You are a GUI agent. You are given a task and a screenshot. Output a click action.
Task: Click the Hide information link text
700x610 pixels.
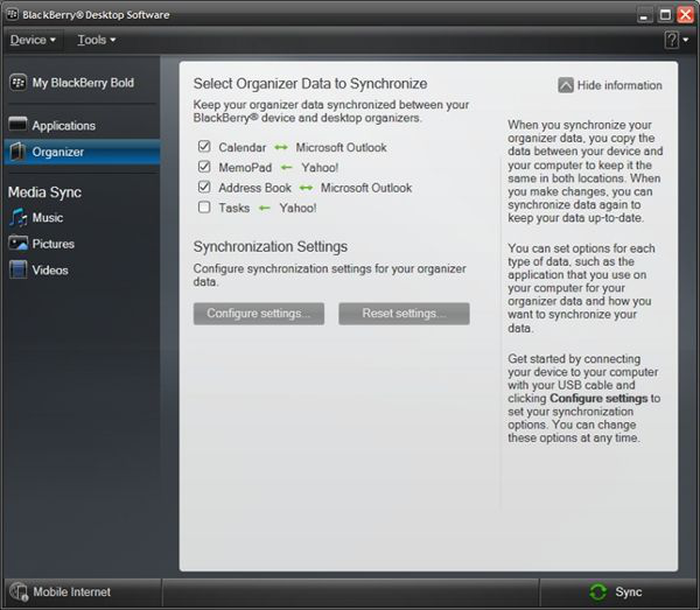coord(620,85)
